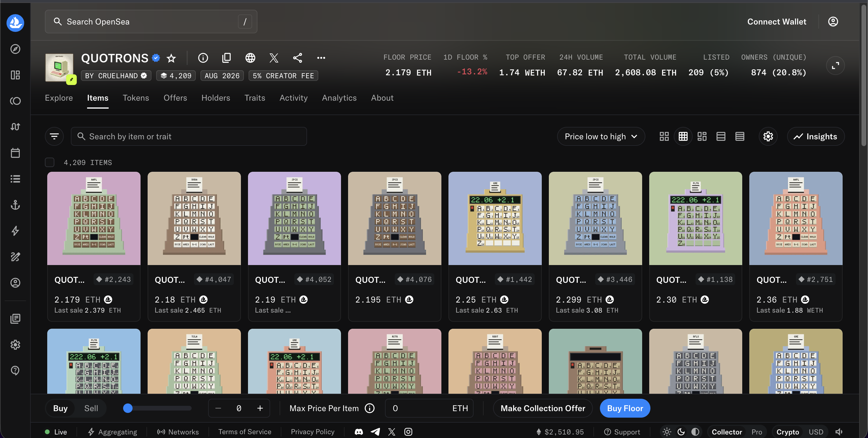Screen dimensions: 868x438
Task: Switch to Buy mode
Action: pyautogui.click(x=60, y=408)
